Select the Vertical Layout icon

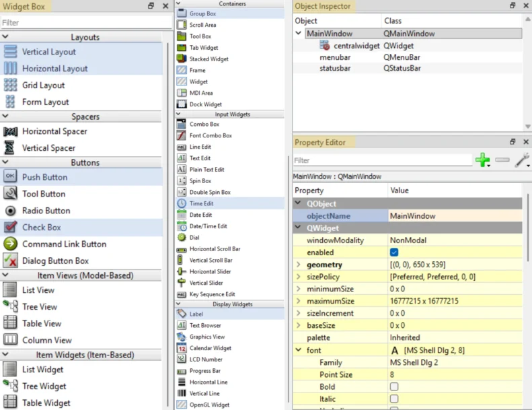pyautogui.click(x=10, y=52)
